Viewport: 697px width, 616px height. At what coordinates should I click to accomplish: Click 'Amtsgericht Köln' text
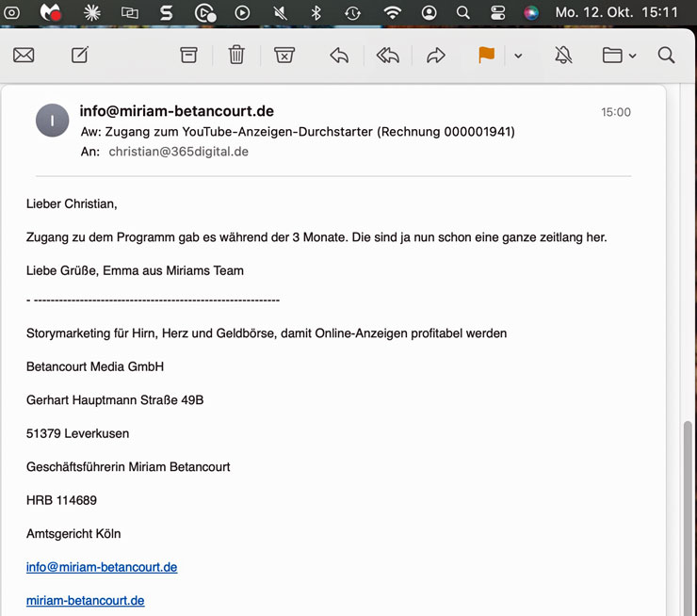pyautogui.click(x=73, y=534)
